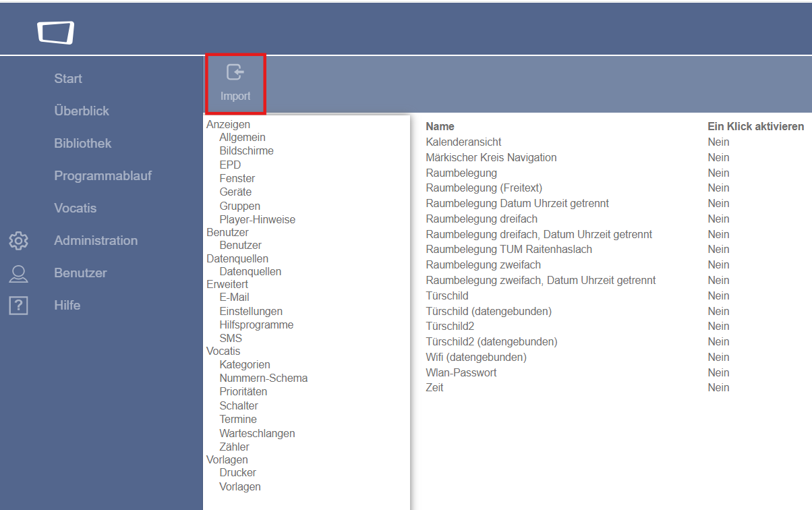
Task: Open Fenster under Anzeigen
Action: [x=237, y=179]
